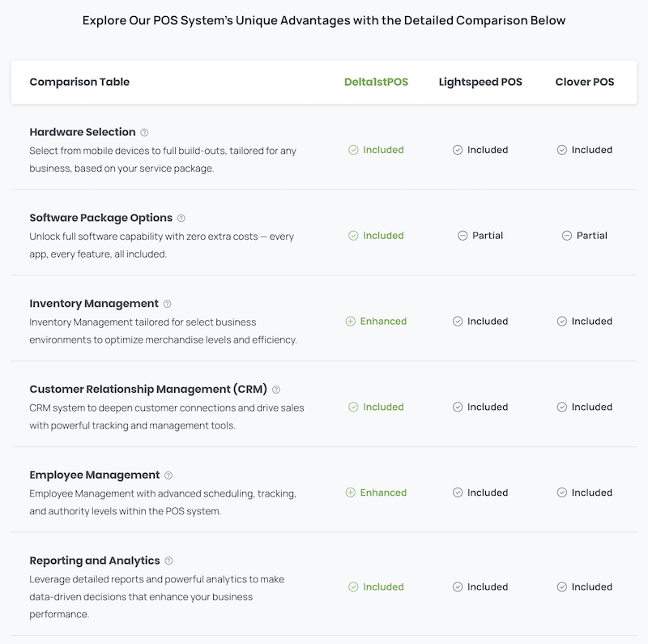Click Delta1stPOS Included checkmark for Hardware Selection
Viewport: 648px width, 644px height.
[353, 150]
